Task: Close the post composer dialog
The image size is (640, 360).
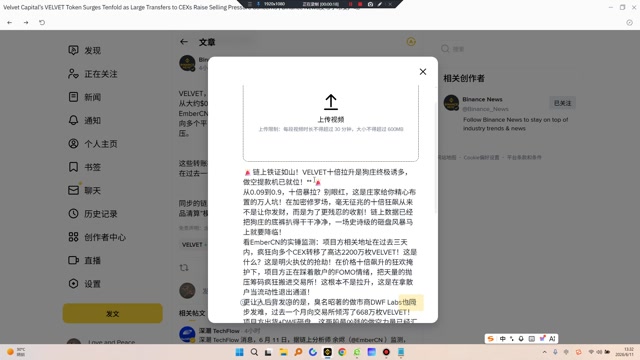Action: [423, 72]
